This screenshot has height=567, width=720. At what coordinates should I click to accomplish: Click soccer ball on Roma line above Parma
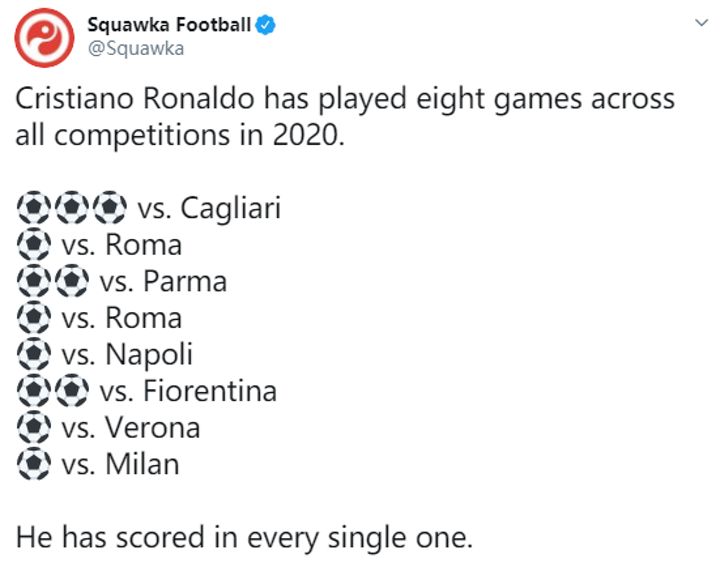[34, 245]
